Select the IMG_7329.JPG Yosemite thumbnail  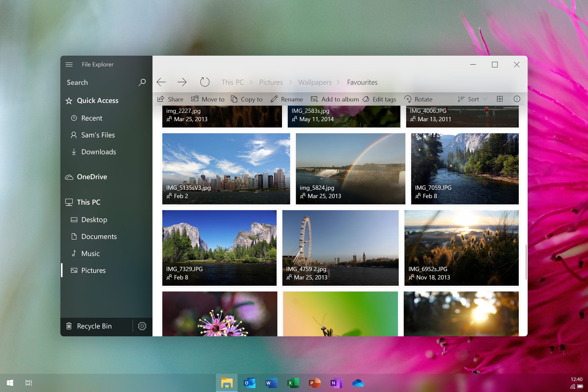[x=219, y=248]
